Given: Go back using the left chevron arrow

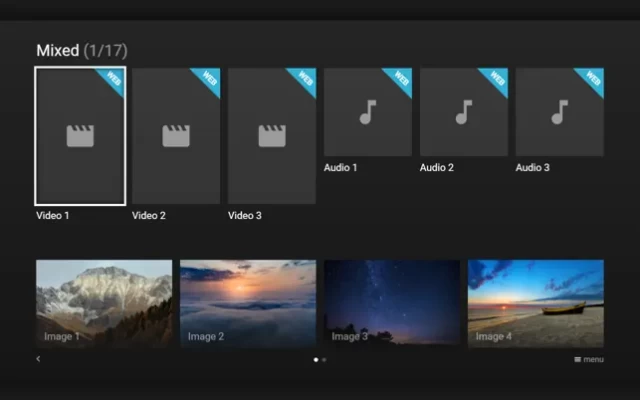Looking at the screenshot, I should [x=38, y=359].
